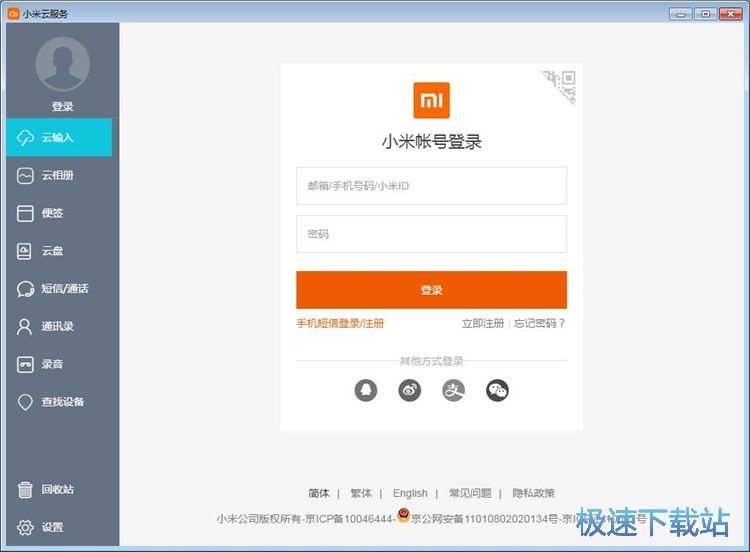Switch language to 繁体
This screenshot has width=750, height=552.
pyautogui.click(x=361, y=493)
